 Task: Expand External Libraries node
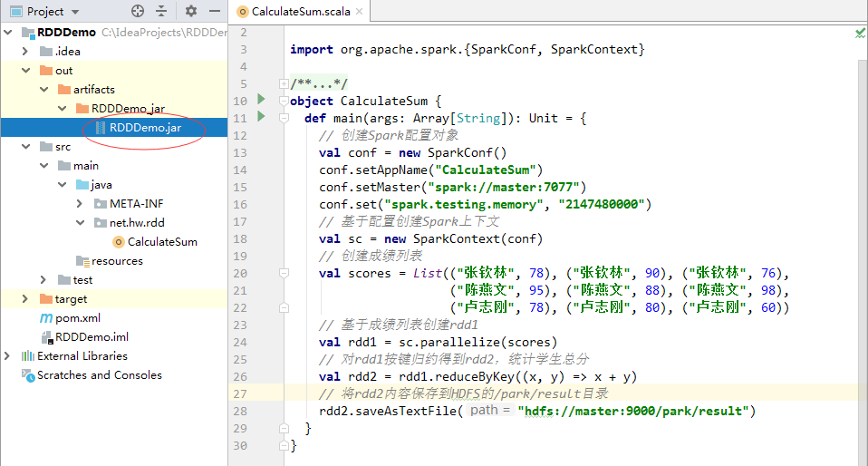point(6,355)
